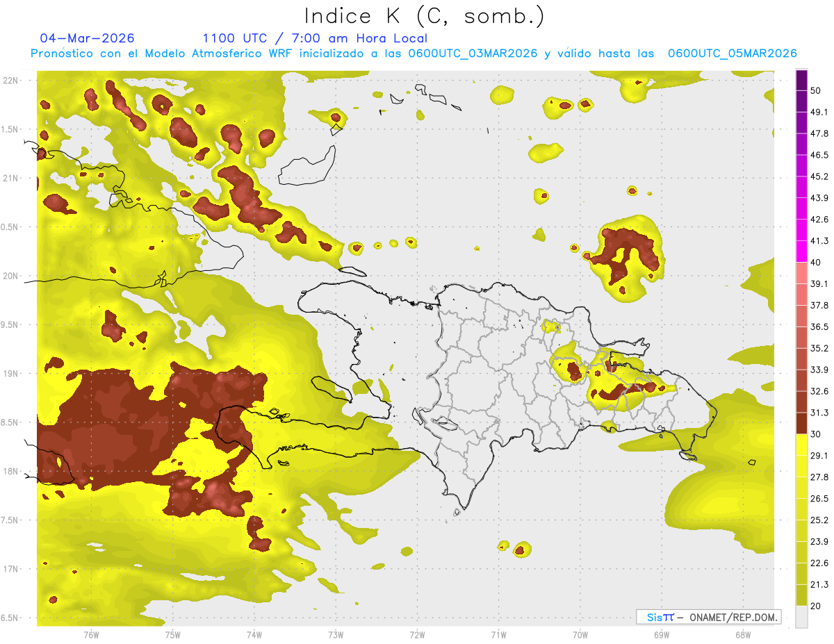The width and height of the screenshot is (834, 644).
Task: Click the legend value "29.1"
Action: point(819,456)
